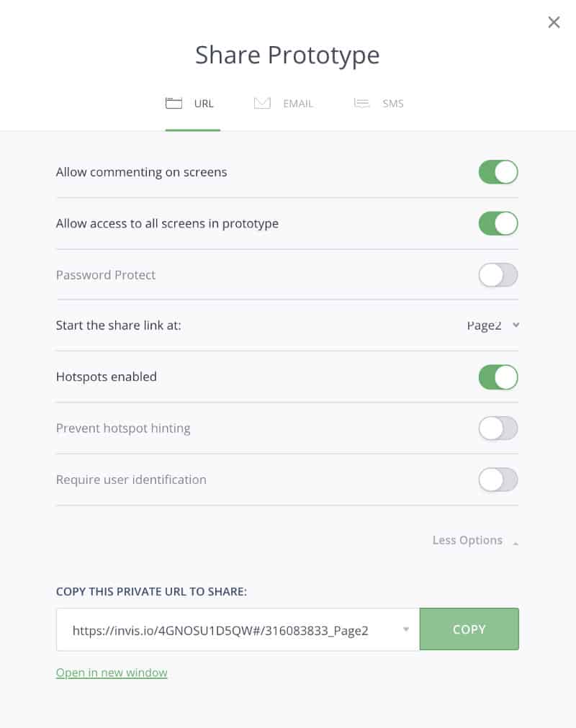This screenshot has height=728, width=576.
Task: Click the envelope icon beside EMAIL tab
Action: tap(262, 103)
